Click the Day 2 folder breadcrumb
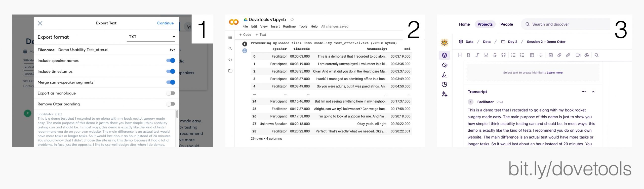This screenshot has width=644, height=189. tap(509, 42)
